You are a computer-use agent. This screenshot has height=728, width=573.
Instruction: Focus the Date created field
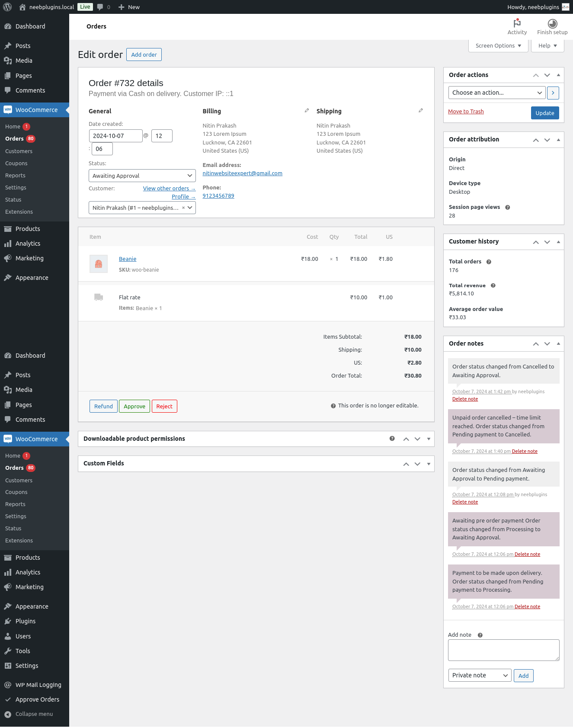pyautogui.click(x=116, y=136)
